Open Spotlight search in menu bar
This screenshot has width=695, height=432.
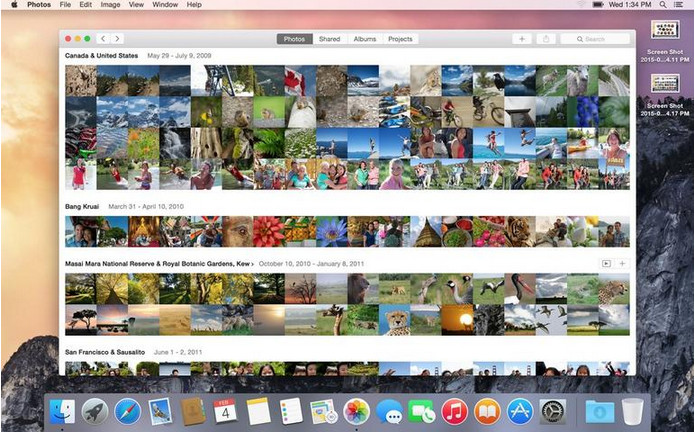click(663, 4)
